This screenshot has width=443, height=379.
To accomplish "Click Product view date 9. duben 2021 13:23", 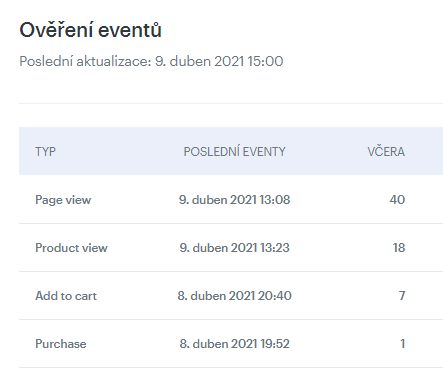I will coord(234,248).
